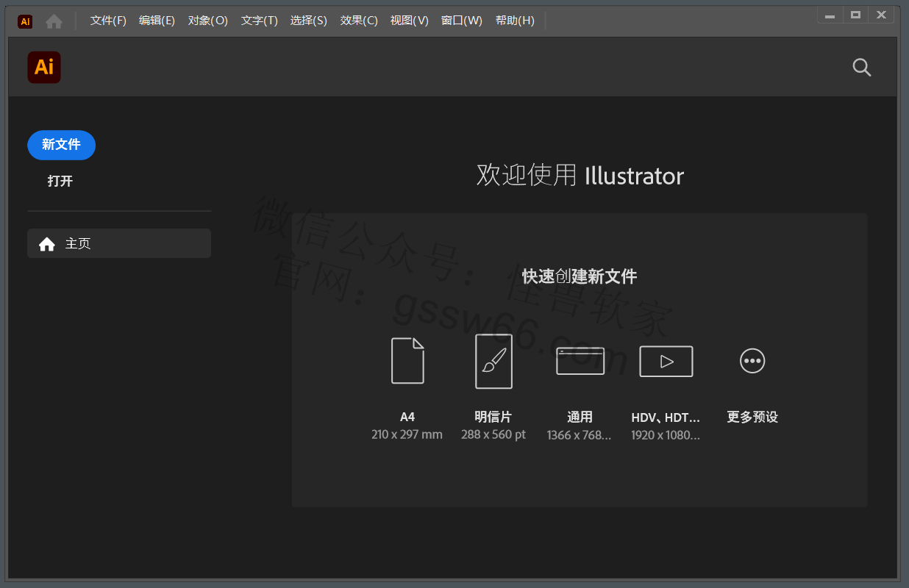Image resolution: width=909 pixels, height=588 pixels.
Task: Click the A4 preset label
Action: [x=407, y=417]
